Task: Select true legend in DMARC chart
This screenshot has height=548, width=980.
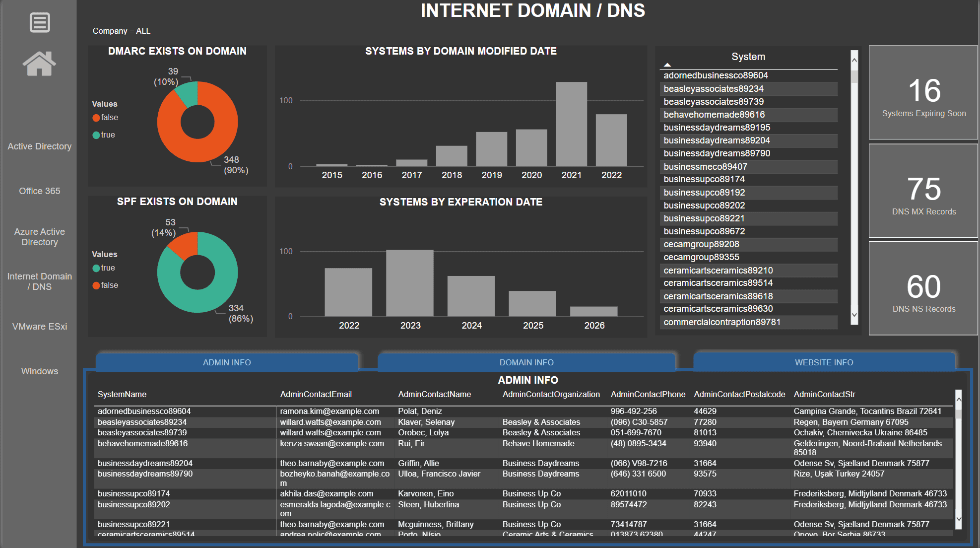Action: coord(104,135)
